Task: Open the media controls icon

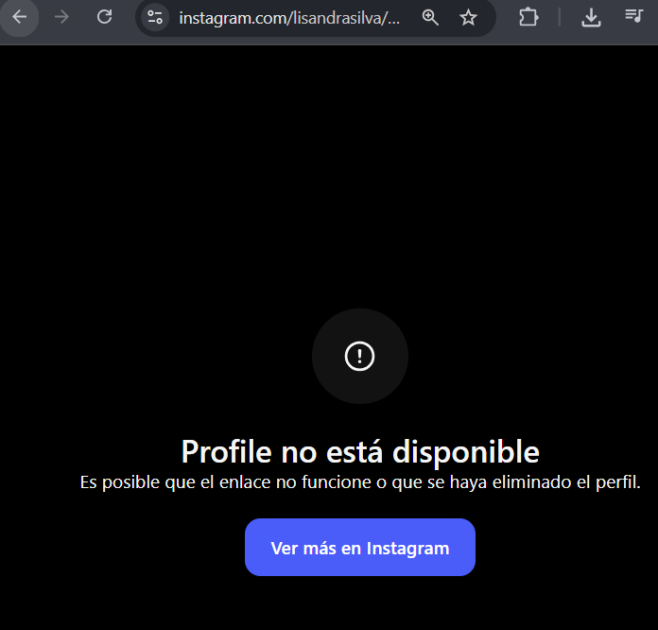Action: click(x=633, y=17)
